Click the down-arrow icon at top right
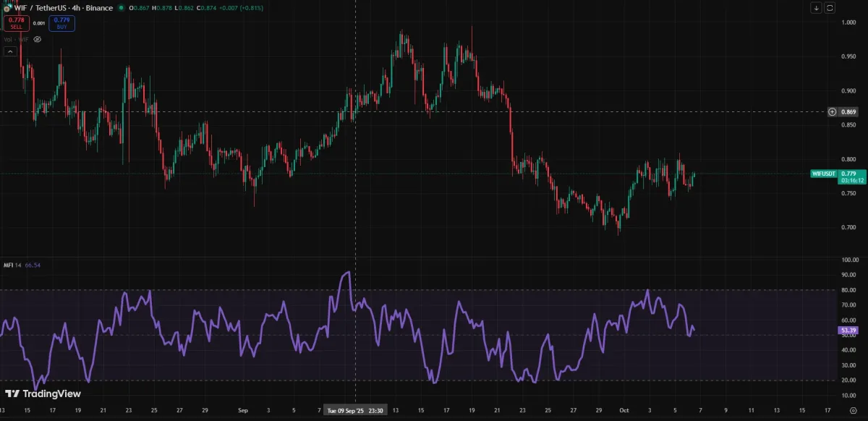The width and height of the screenshot is (868, 421). tap(816, 8)
